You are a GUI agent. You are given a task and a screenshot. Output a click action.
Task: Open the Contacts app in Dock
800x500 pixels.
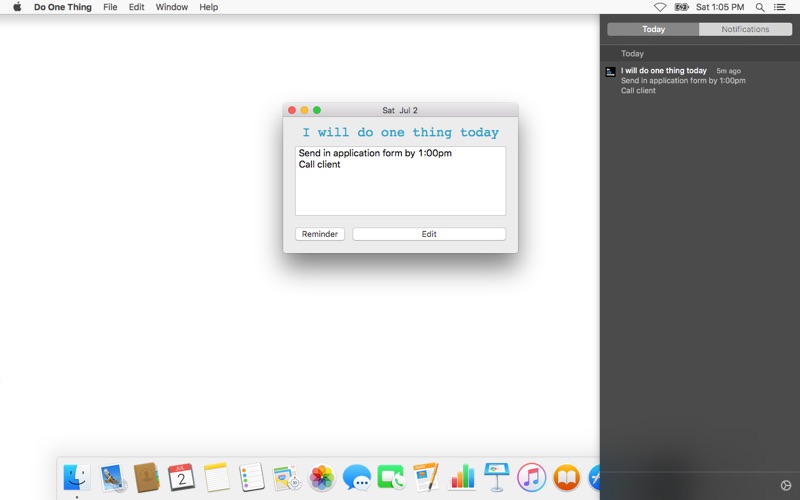point(147,478)
